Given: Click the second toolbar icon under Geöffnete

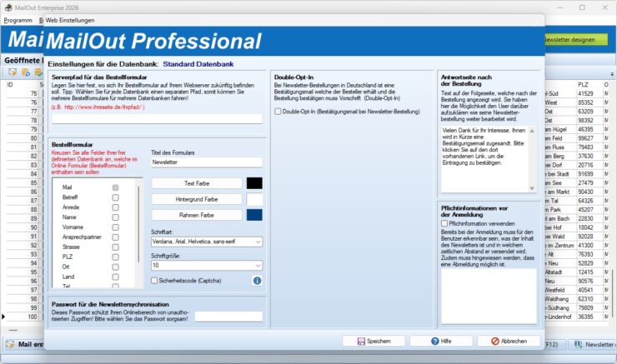Looking at the screenshot, I should (x=26, y=72).
